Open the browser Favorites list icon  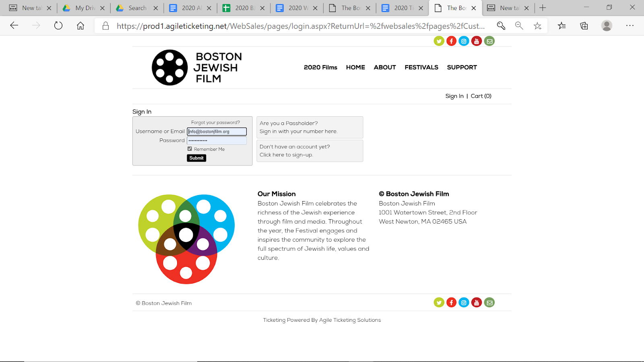click(x=562, y=26)
